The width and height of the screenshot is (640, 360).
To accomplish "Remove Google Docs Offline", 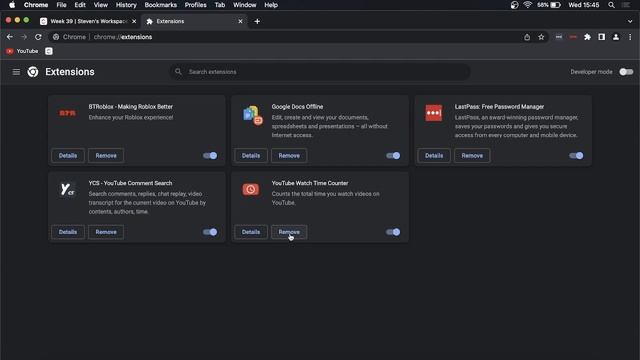I will click(x=289, y=156).
